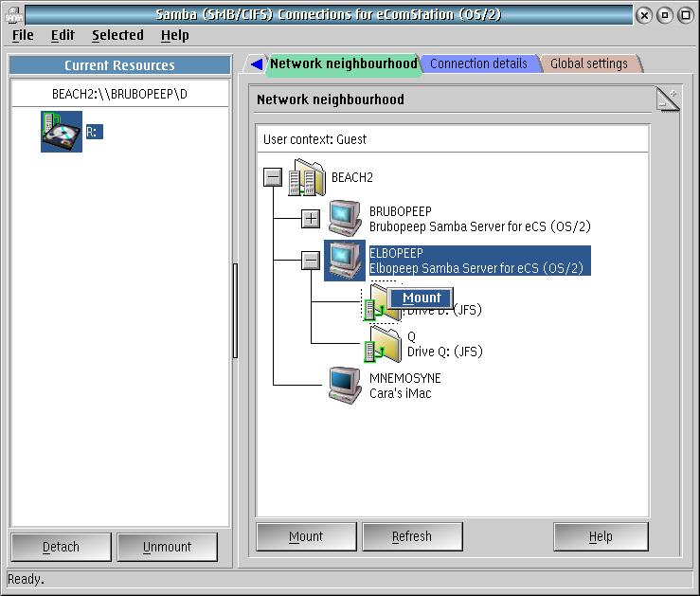
Task: Expand the BRUBOPEEP server node
Action: point(311,219)
